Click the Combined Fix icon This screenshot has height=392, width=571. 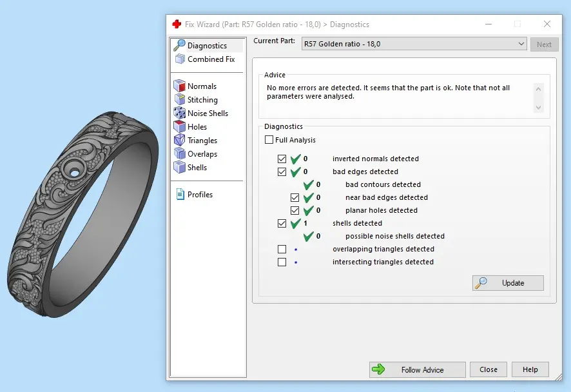click(x=180, y=59)
